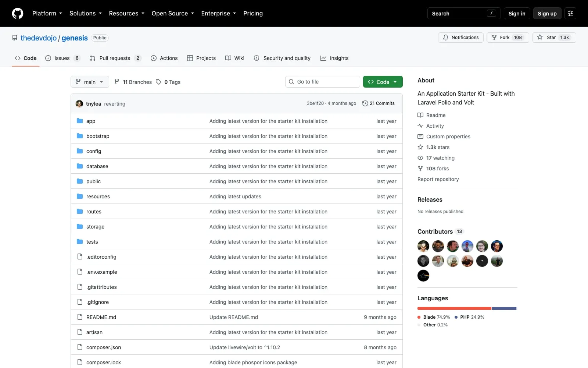Screen dimensions: 588x368
Task: Click tnylea's avatar in commit bar
Action: click(x=79, y=104)
